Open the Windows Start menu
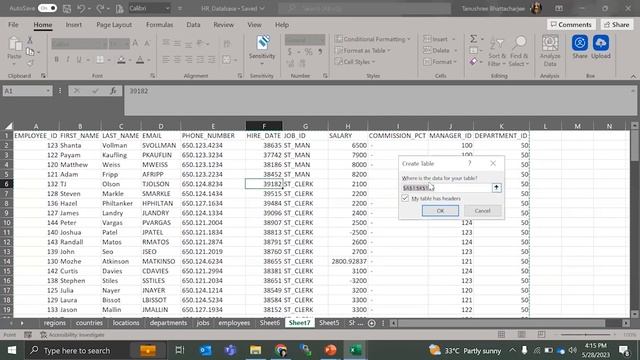The height and width of the screenshot is (360, 640). (12, 350)
